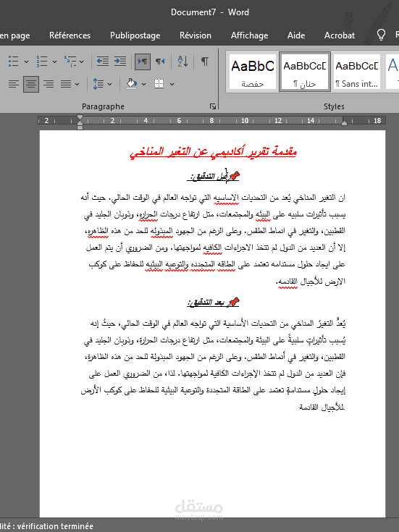Align text to the right
The image size is (399, 532).
click(x=49, y=84)
